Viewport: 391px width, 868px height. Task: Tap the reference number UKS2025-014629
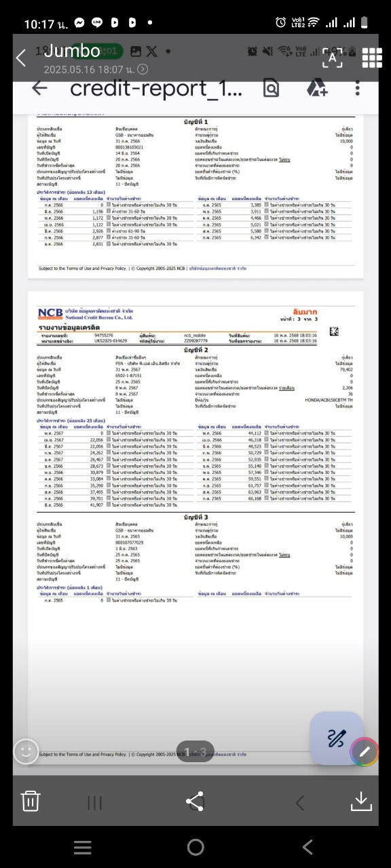point(111,340)
